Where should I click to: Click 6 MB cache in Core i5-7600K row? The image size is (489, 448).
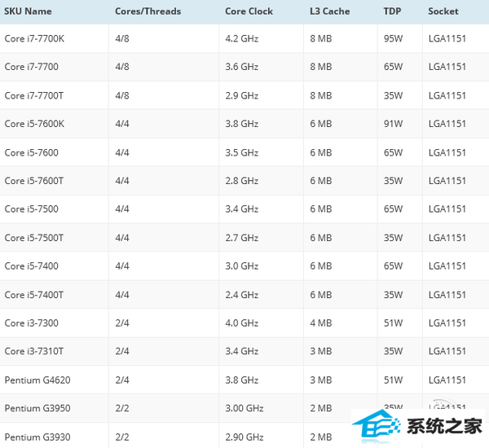coord(321,124)
